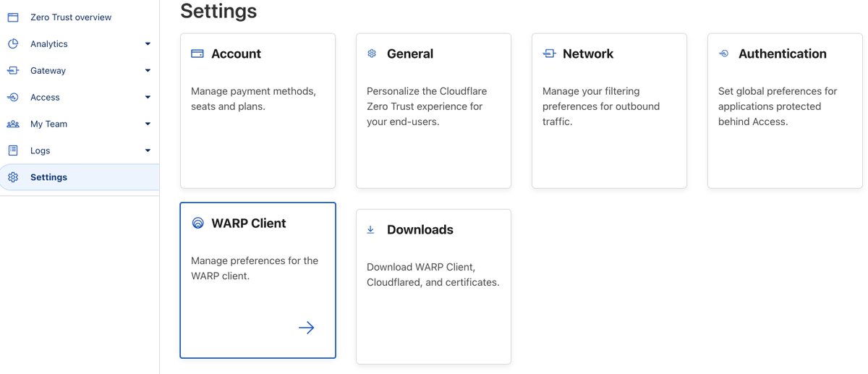Select Analytics in the sidebar
Viewport: 868px width, 374px height.
49,44
